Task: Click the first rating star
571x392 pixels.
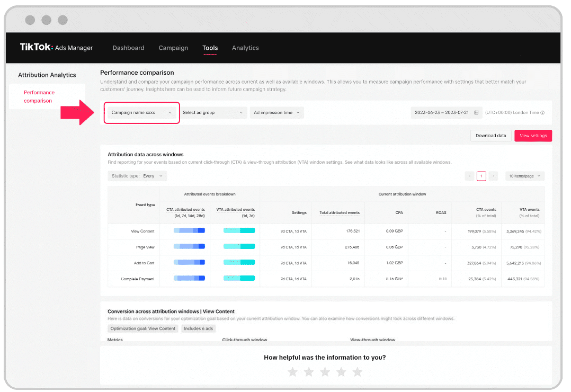Action: point(292,372)
